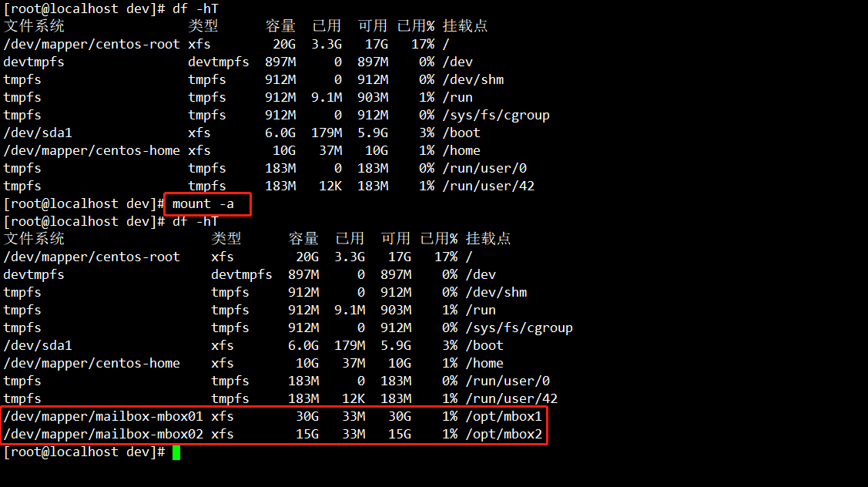Click "17%" in the first df output
The width and height of the screenshot is (868, 487).
[x=422, y=45]
